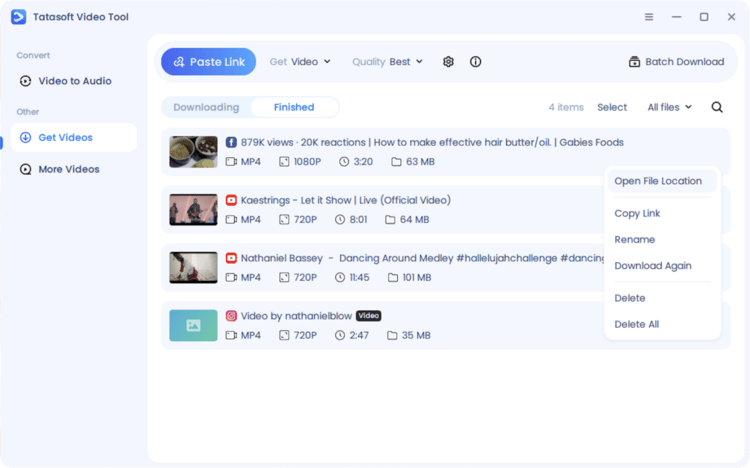Image resolution: width=750 pixels, height=468 pixels.
Task: Click the Instagram icon beside nathanielblow video
Action: (x=231, y=316)
